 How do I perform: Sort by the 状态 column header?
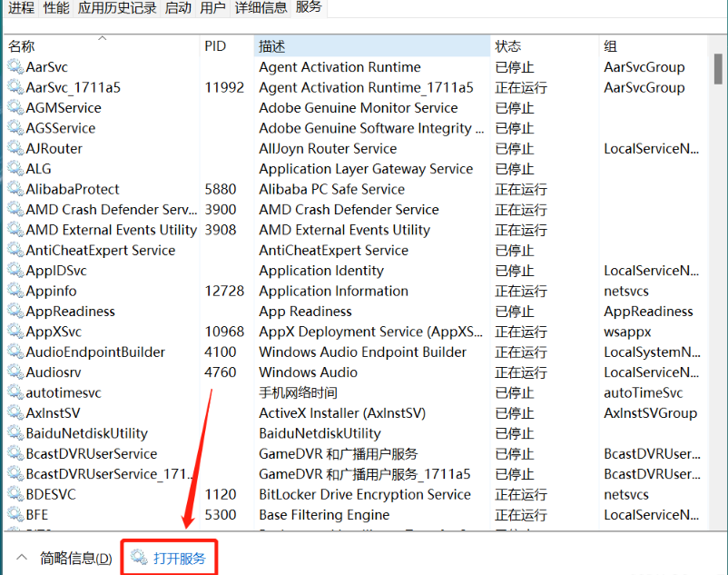[x=507, y=46]
